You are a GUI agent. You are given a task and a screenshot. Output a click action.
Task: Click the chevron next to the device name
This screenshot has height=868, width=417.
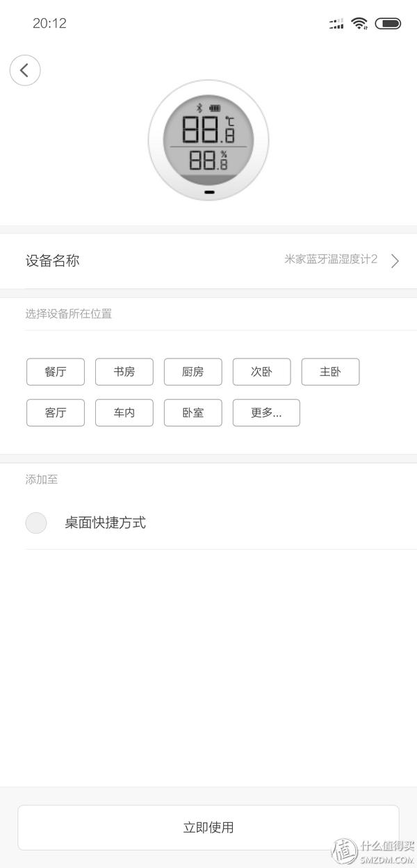(x=394, y=261)
